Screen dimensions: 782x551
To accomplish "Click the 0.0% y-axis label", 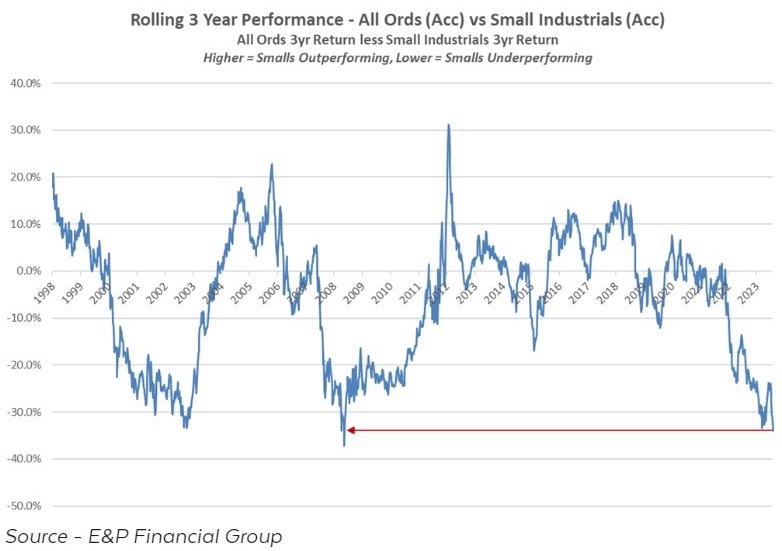I will [x=27, y=271].
